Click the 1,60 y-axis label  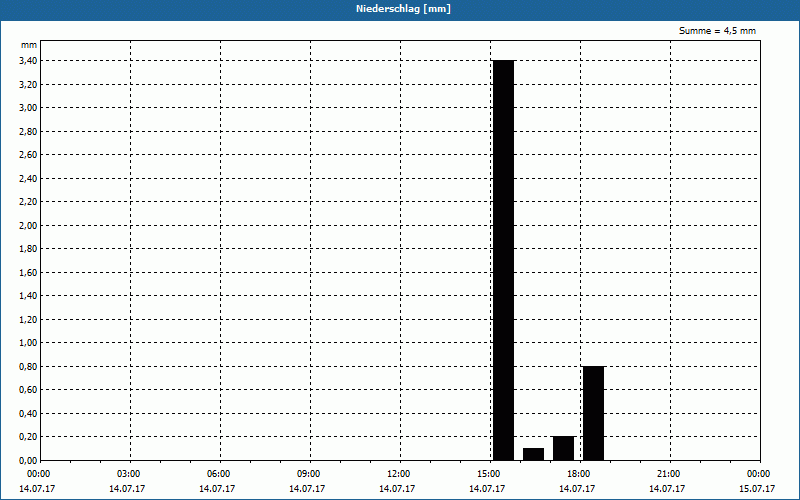[x=28, y=272]
